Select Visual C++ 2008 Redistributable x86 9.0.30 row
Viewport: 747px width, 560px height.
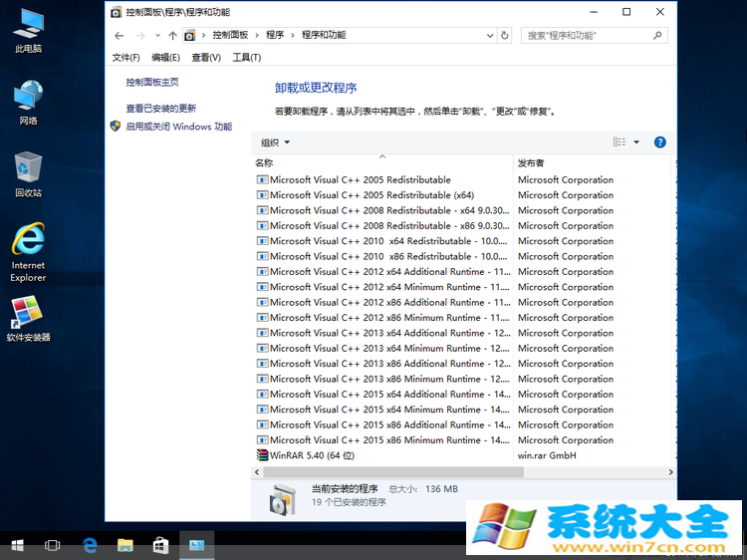[463, 225]
